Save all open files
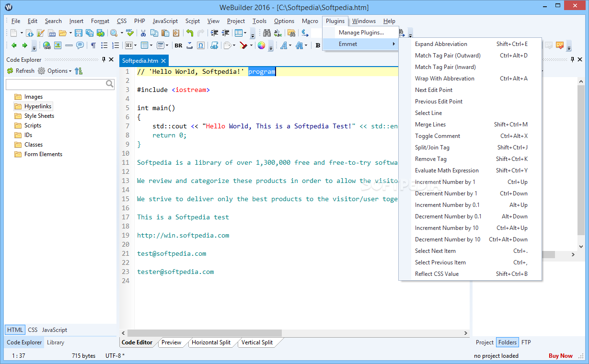This screenshot has height=364, width=589. [x=90, y=33]
